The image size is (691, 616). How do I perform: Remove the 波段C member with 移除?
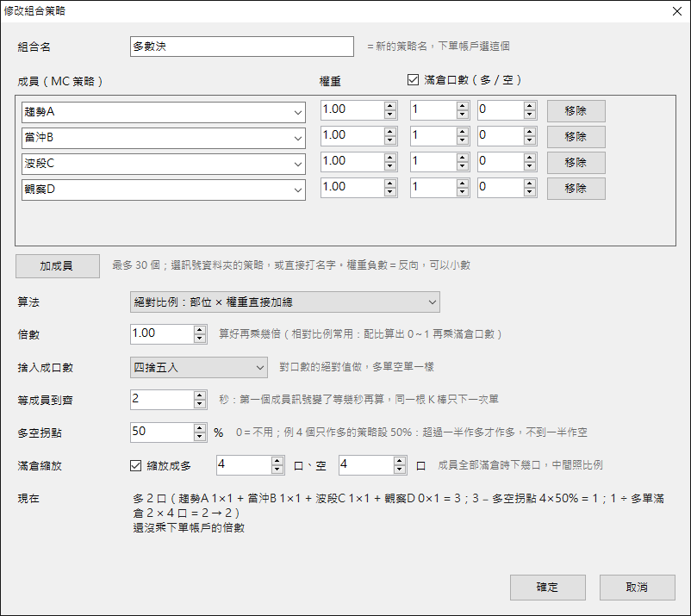coord(576,163)
